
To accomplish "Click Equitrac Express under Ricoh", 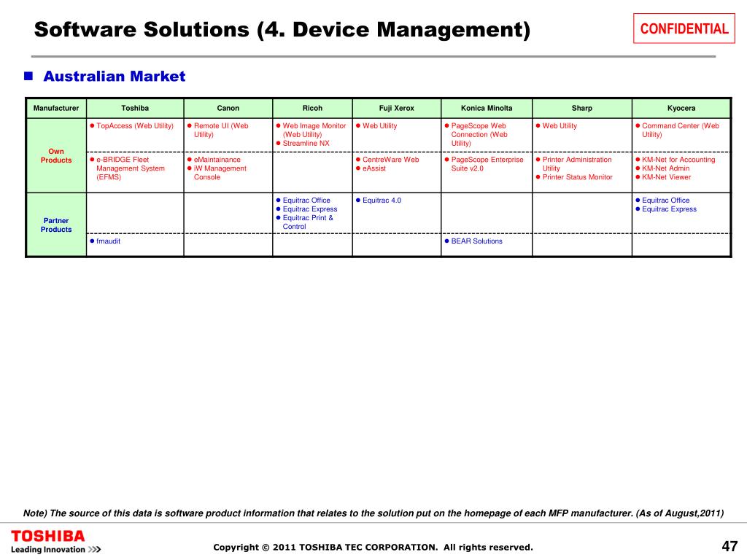I will coord(309,209).
